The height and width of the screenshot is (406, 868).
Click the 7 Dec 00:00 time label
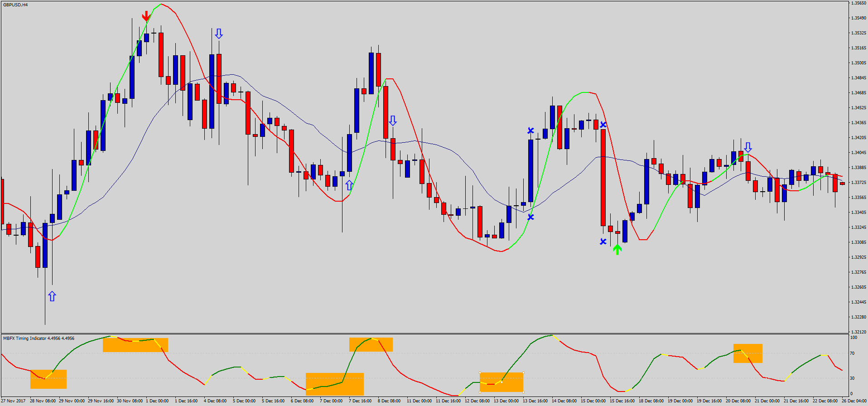click(x=331, y=401)
